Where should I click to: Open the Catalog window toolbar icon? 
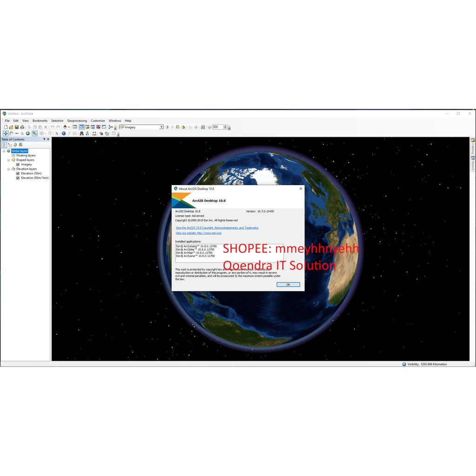[x=87, y=127]
